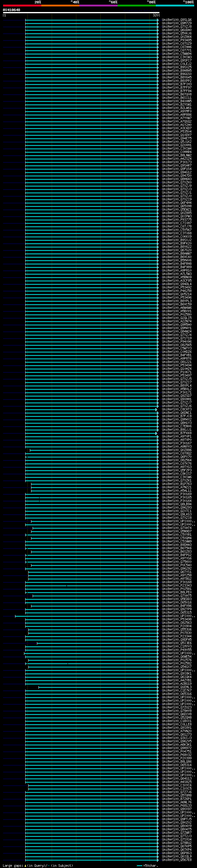Select hit label UniRef100_B7FKK8
Viewport: 197px width, 868px height.
tap(177, 433)
